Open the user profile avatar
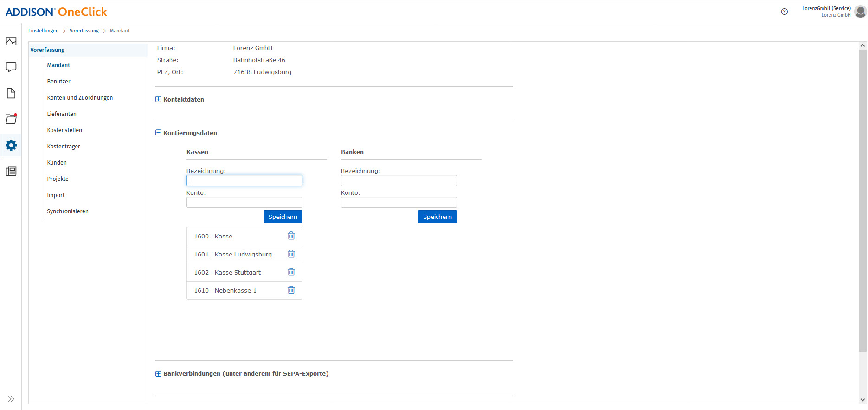Viewport: 868px width, 410px height. 861,12
